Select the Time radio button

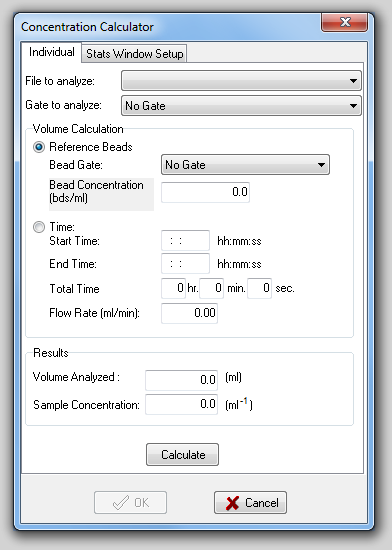tap(39, 227)
